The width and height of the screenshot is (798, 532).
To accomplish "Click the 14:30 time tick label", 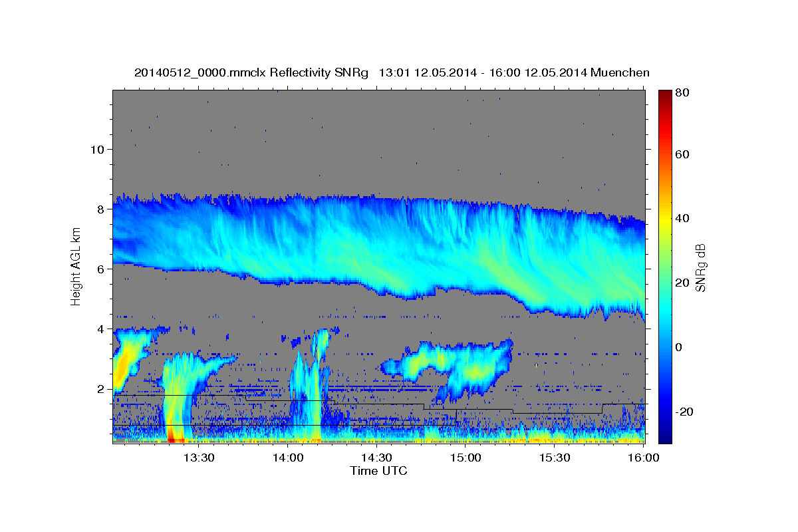I will tap(377, 458).
